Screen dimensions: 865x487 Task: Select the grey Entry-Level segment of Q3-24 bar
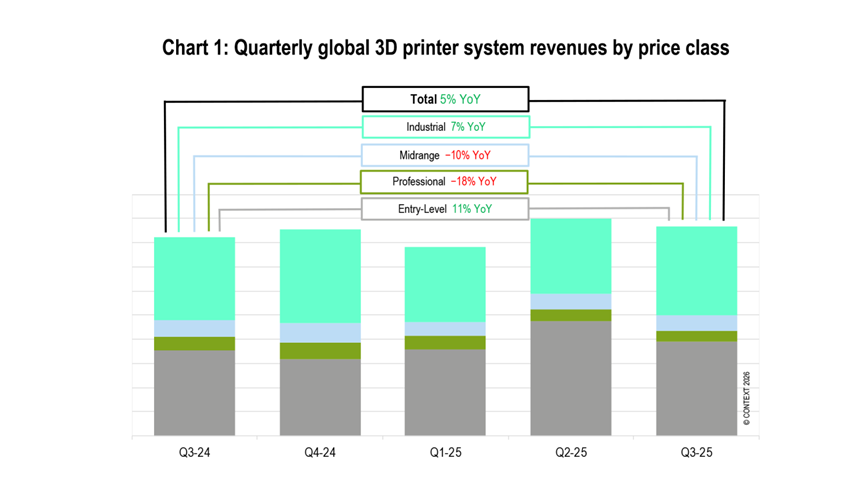point(194,393)
